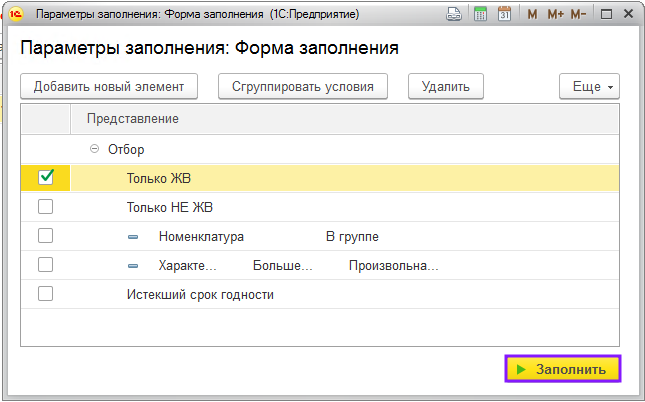
Task: Open the calendar tool
Action: pos(505,14)
